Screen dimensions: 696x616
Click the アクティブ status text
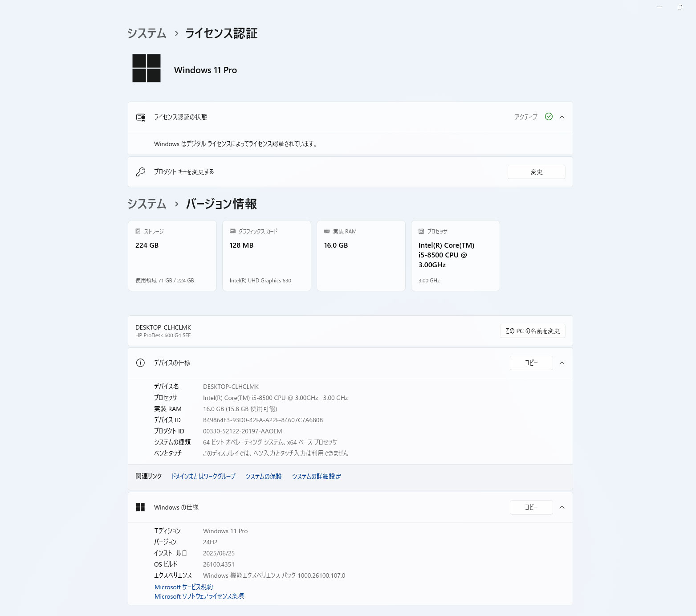526,117
